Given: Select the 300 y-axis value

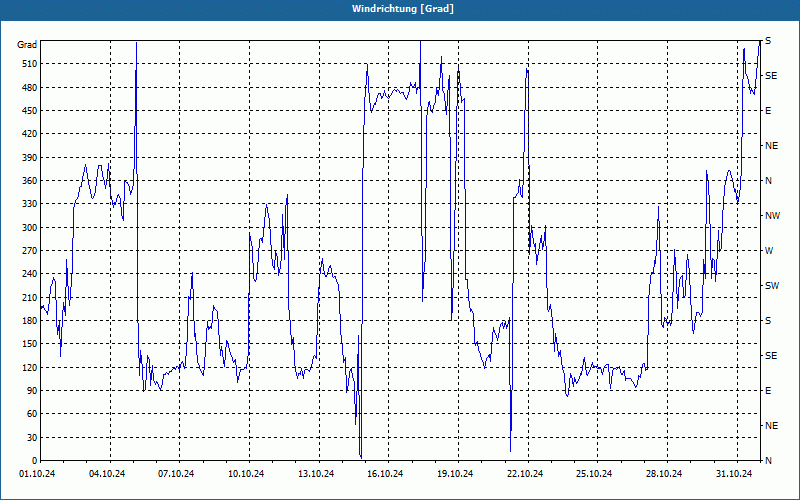Looking at the screenshot, I should coord(30,228).
